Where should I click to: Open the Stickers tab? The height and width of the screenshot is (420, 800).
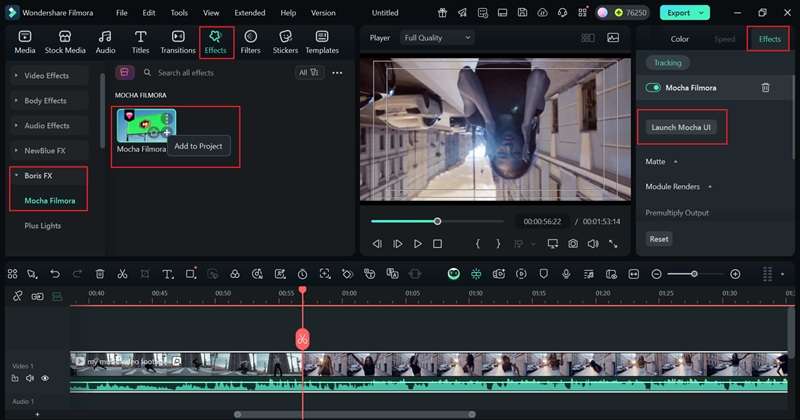tap(285, 42)
